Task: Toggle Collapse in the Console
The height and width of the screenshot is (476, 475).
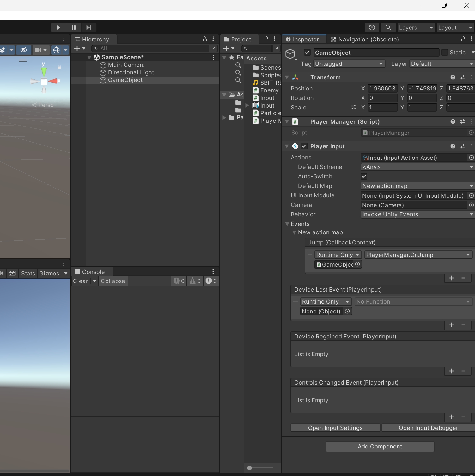Action: coord(113,281)
